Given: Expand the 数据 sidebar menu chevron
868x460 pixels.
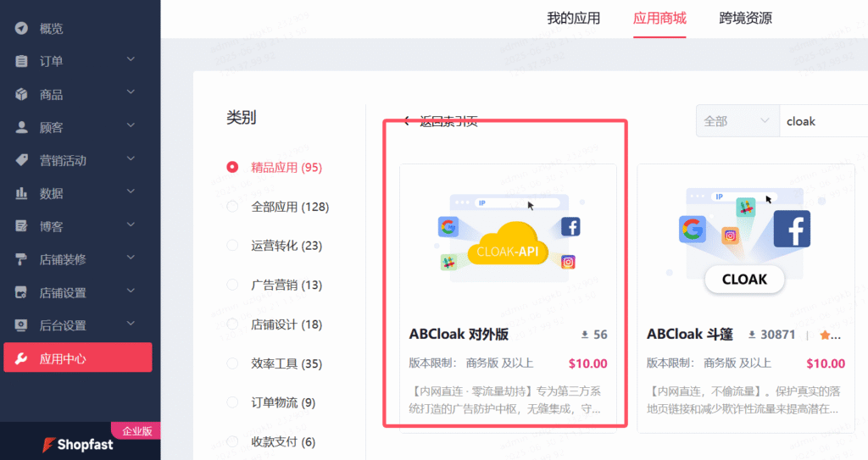Looking at the screenshot, I should (x=131, y=191).
